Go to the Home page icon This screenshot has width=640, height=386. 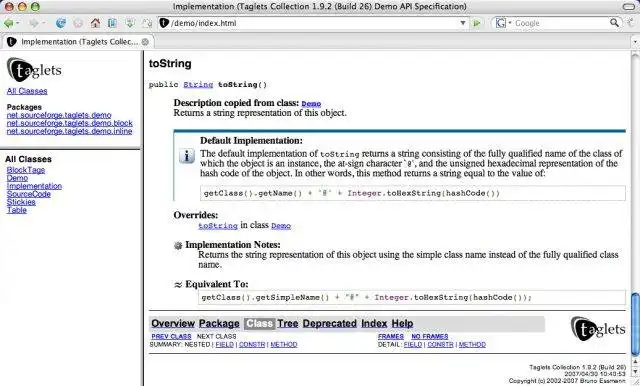pos(95,23)
